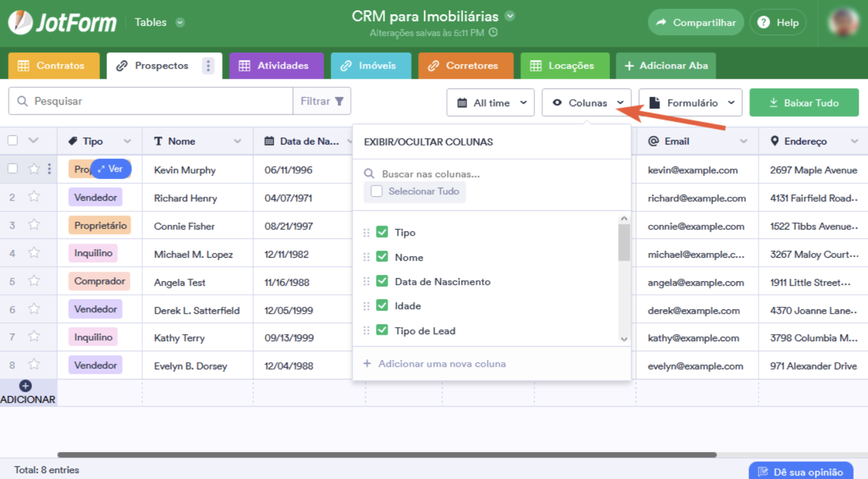Open the Email column header menu

tap(744, 141)
